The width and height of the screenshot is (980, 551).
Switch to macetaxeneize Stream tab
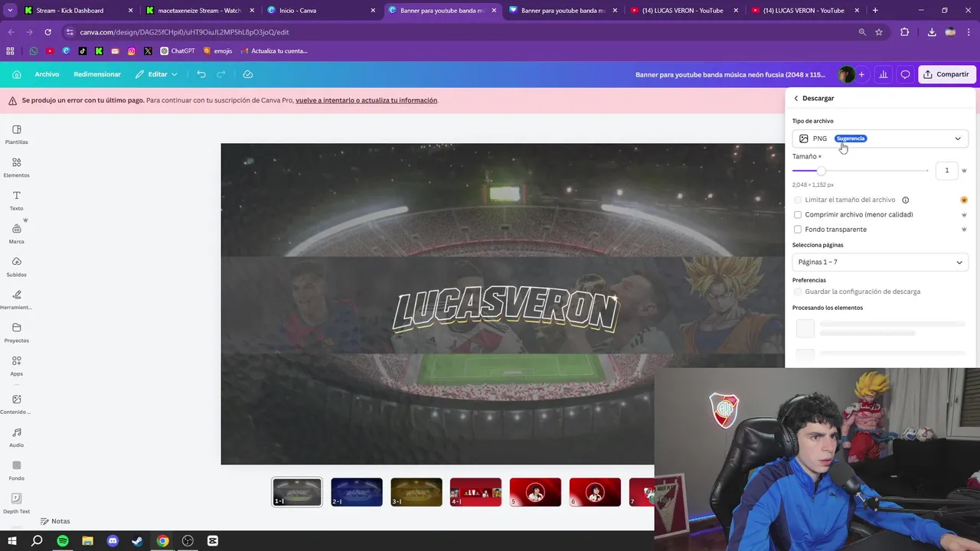199,11
